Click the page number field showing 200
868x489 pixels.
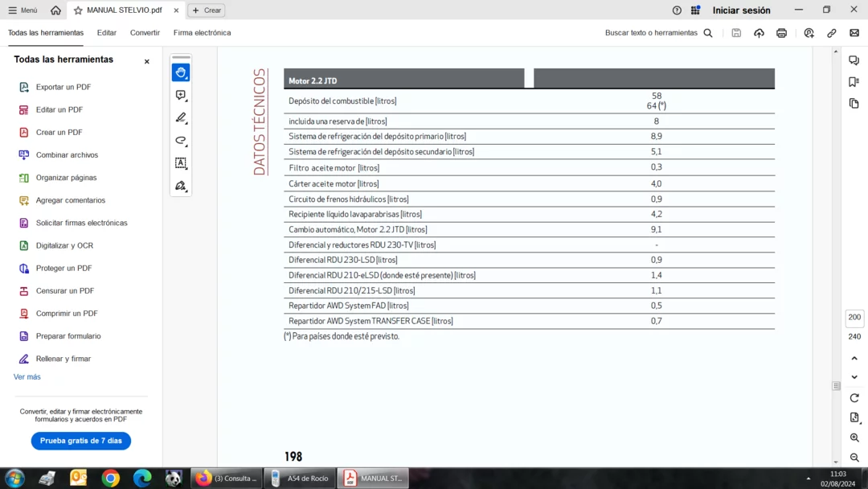[x=854, y=318]
